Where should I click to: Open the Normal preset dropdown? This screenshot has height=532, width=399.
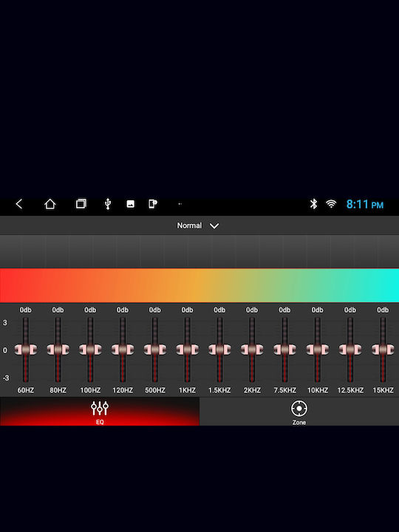click(199, 225)
